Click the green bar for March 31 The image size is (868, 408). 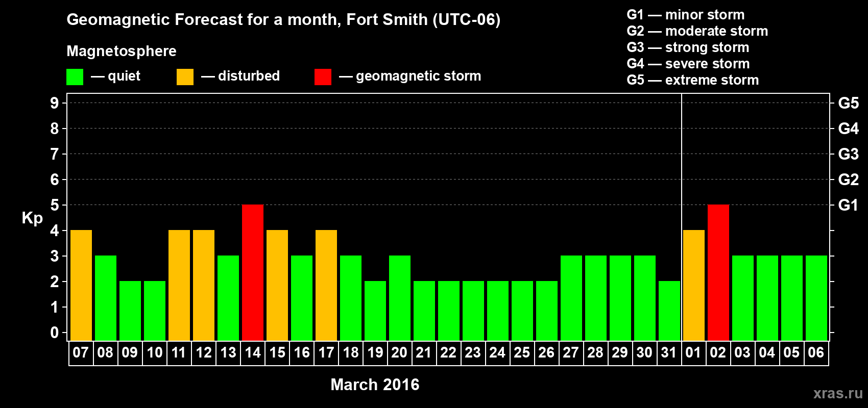click(x=669, y=311)
